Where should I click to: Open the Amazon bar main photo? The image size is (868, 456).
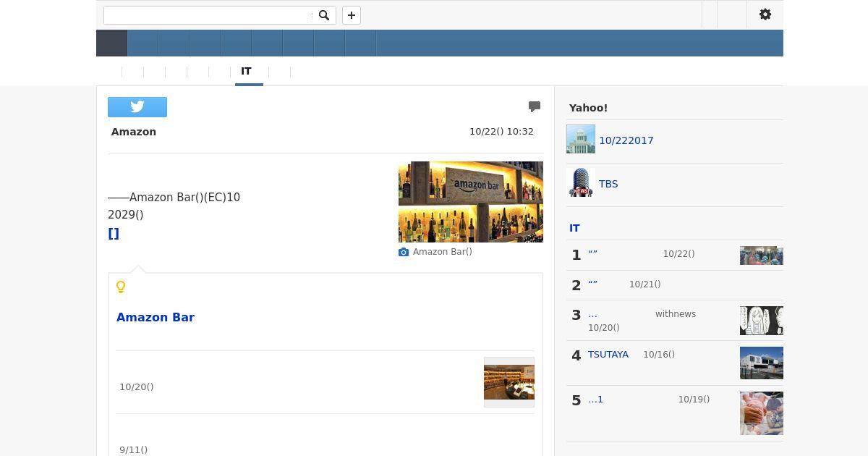(471, 202)
